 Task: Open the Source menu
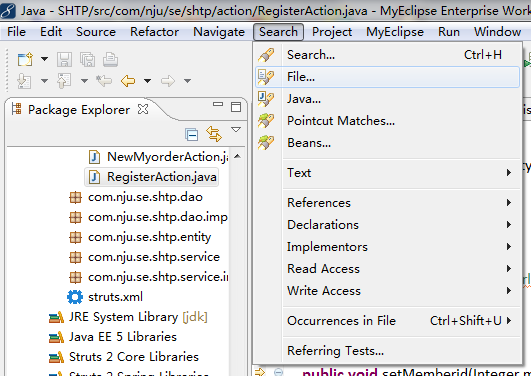pyautogui.click(x=96, y=32)
